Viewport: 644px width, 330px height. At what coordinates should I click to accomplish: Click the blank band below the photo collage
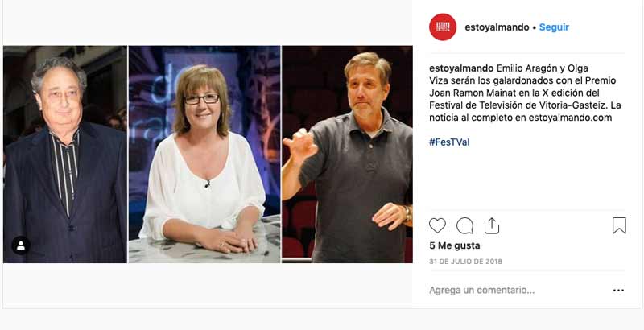coord(208,283)
